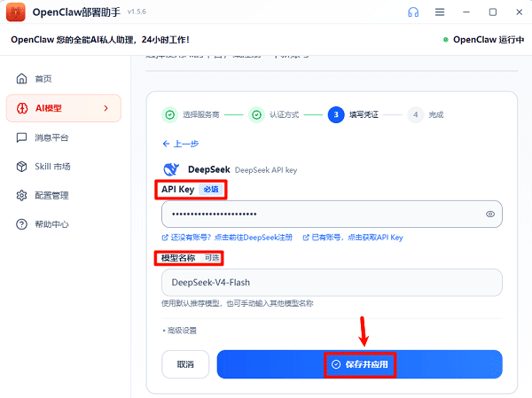Click the question mark icon for 帮助中心

click(x=21, y=224)
